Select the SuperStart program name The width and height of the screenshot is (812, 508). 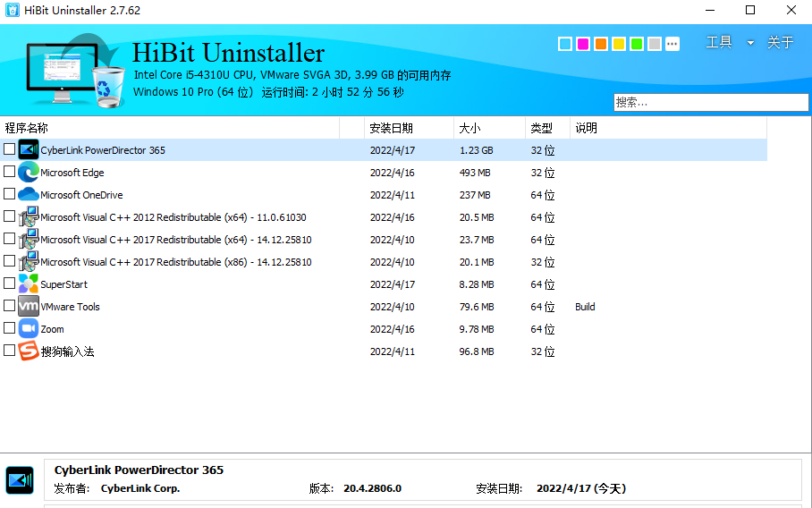(63, 284)
